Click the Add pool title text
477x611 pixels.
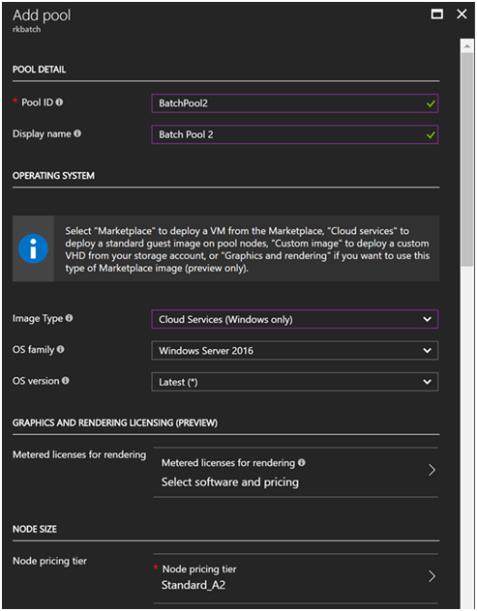coord(42,15)
